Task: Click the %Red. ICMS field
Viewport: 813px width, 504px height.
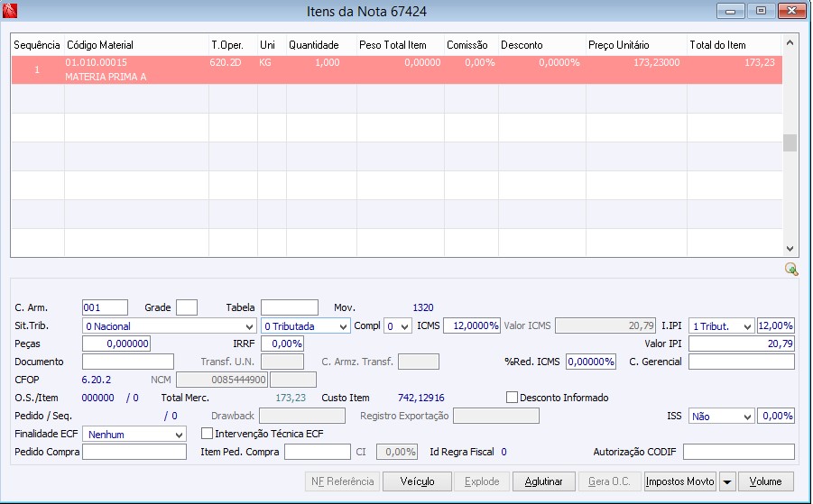Action: (590, 362)
